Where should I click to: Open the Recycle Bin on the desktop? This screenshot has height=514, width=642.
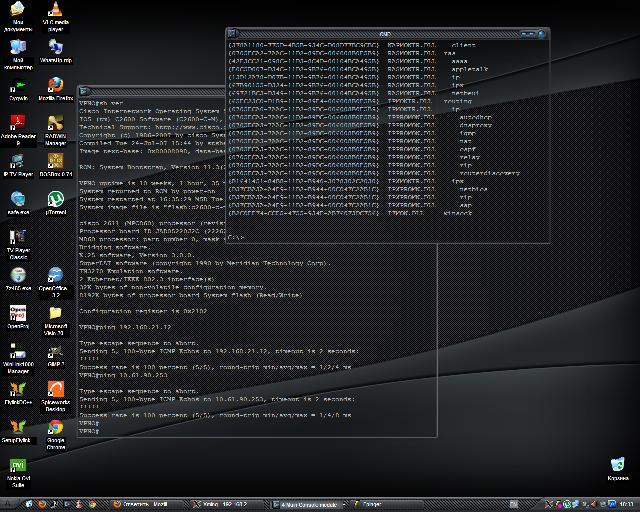618,469
